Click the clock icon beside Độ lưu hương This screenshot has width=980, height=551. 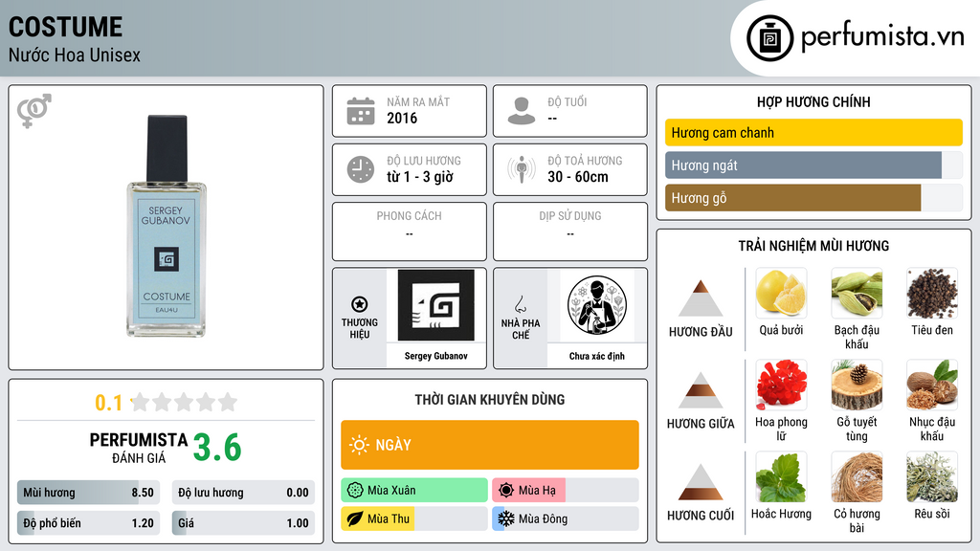(x=361, y=169)
